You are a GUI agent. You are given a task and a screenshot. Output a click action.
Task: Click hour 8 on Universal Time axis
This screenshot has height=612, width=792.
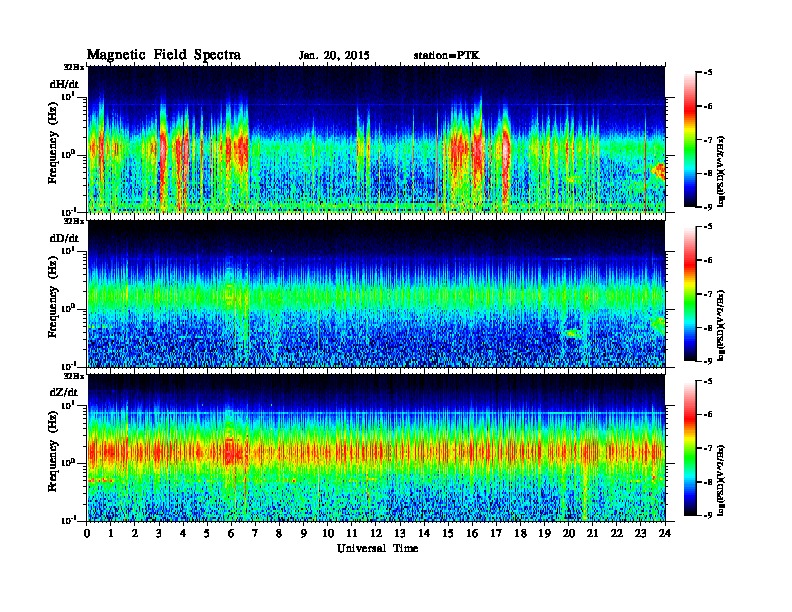coord(279,534)
